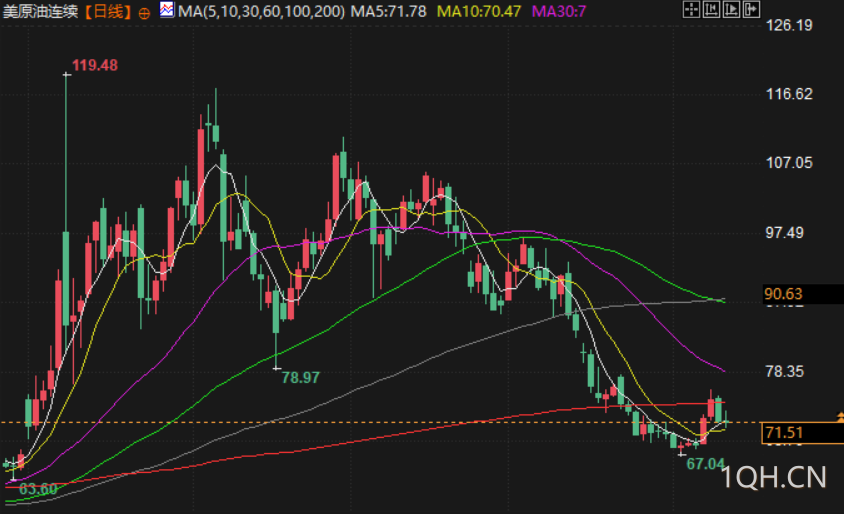The height and width of the screenshot is (514, 844).
Task: Click the 1QH.CN watermark link
Action: (x=773, y=477)
